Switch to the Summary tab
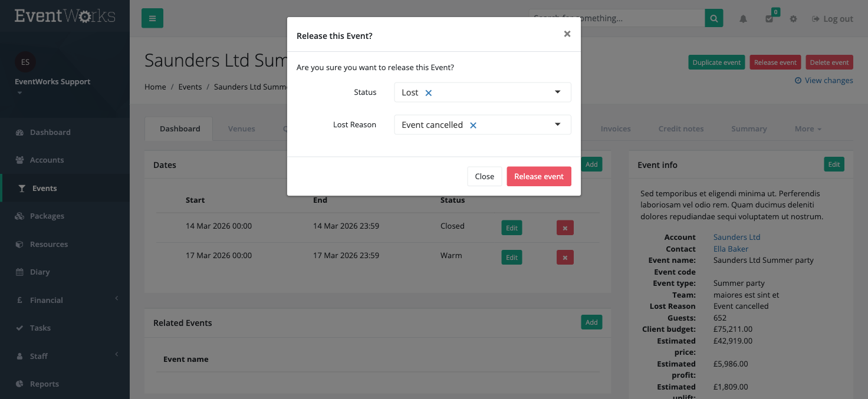The image size is (868, 399). [x=749, y=128]
